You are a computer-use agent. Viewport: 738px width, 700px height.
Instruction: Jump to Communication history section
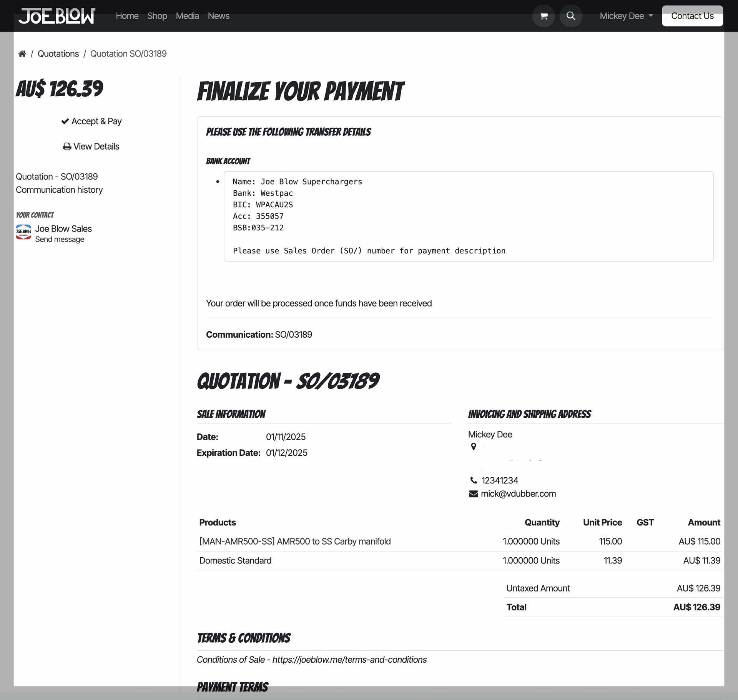pyautogui.click(x=59, y=190)
